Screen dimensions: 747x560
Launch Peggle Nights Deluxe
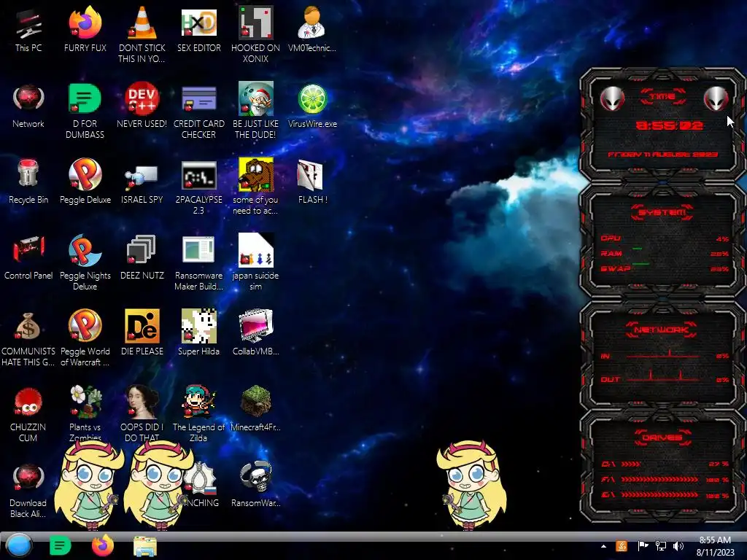pos(85,262)
